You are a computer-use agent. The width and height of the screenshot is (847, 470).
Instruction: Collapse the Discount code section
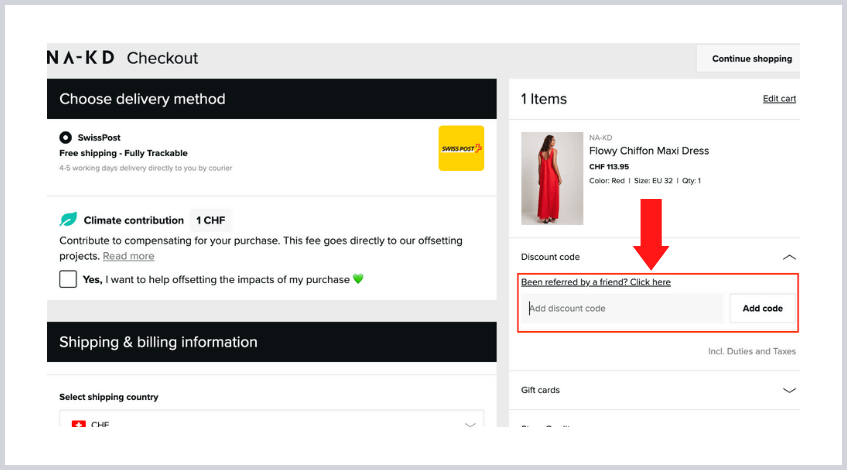(x=788, y=257)
